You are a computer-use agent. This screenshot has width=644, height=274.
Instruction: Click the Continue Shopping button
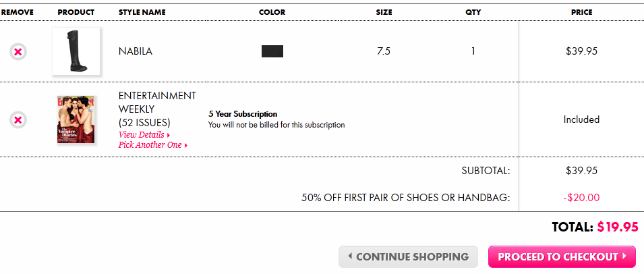(408, 256)
